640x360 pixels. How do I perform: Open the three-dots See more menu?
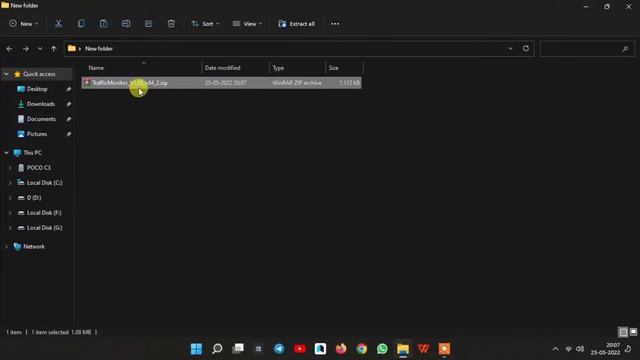point(335,24)
